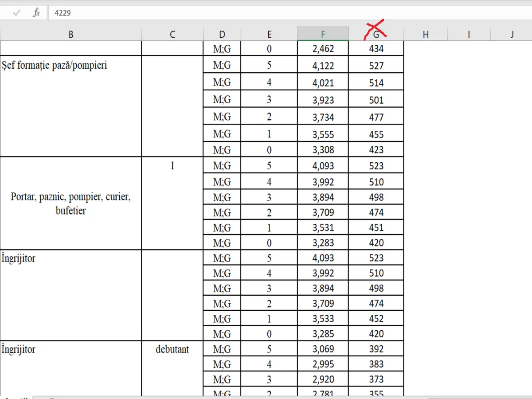Viewport: 532px width, 399px height.
Task: Select column B header
Action: pos(71,34)
